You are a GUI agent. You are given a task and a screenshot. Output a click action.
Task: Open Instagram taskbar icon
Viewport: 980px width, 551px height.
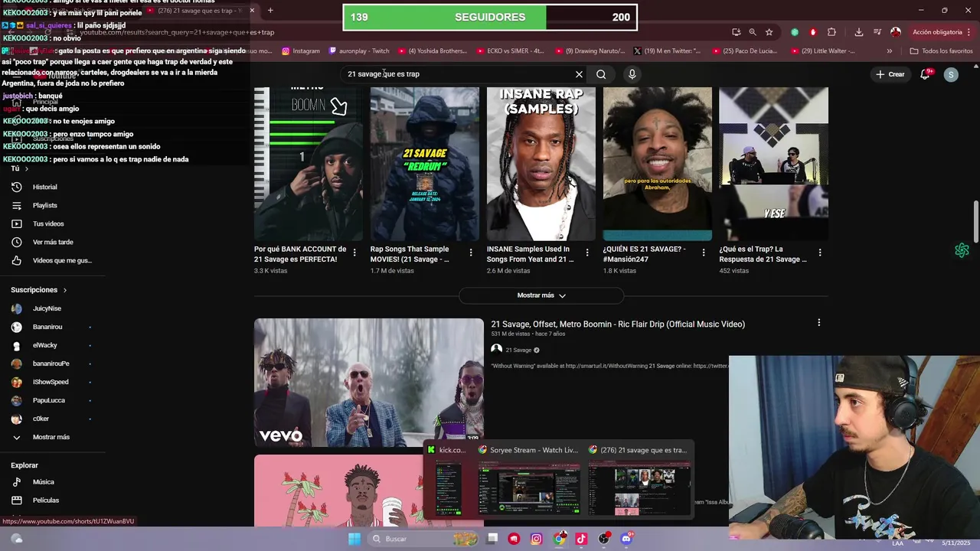(x=537, y=539)
